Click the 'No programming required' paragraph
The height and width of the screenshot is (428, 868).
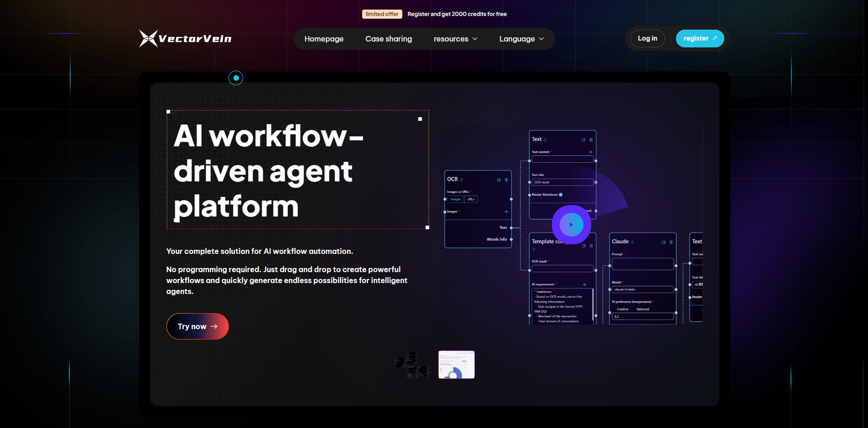pyautogui.click(x=287, y=280)
